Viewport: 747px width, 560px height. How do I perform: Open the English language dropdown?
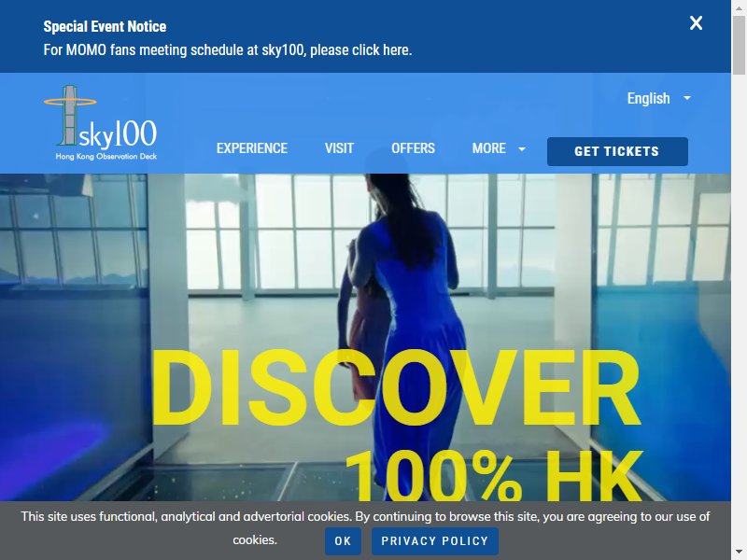(659, 98)
